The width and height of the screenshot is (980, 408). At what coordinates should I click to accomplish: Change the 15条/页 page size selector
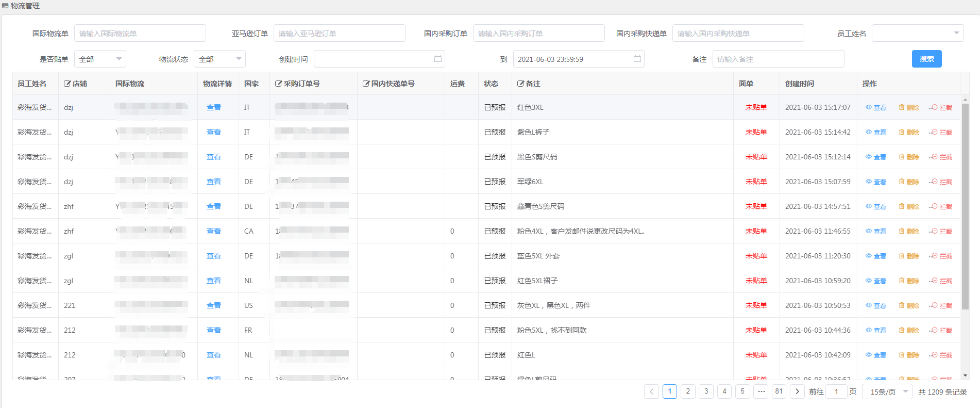(x=888, y=392)
